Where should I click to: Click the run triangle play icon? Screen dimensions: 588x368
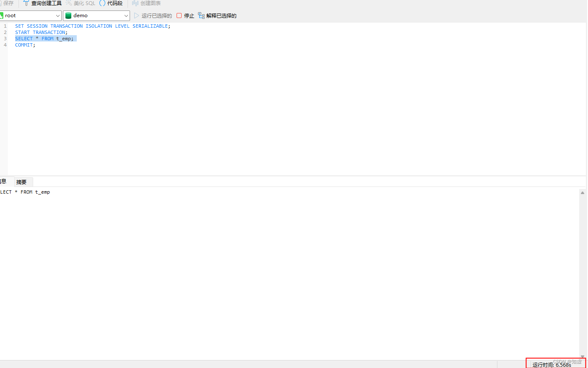click(x=136, y=16)
